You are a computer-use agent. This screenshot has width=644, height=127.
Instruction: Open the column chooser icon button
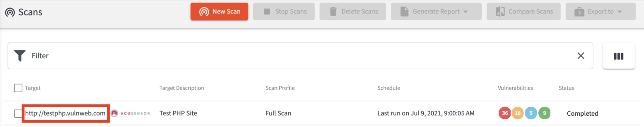[619, 56]
